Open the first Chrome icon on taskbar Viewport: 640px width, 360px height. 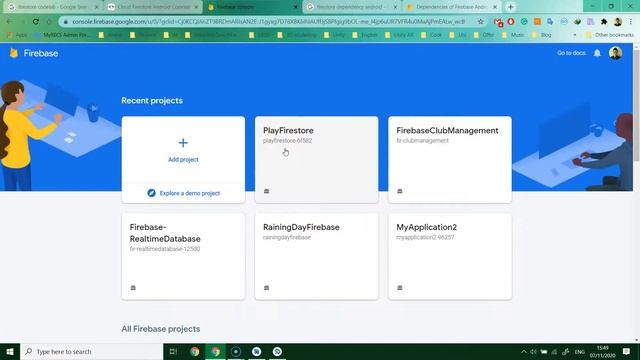195,351
